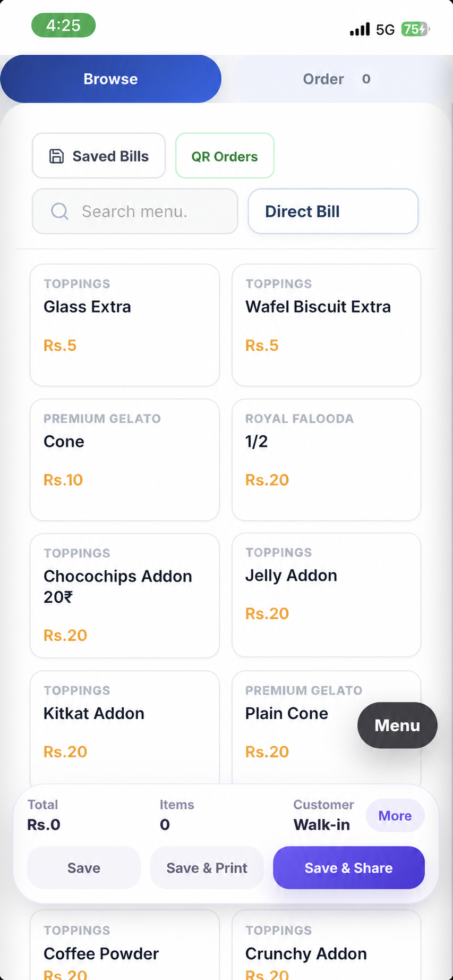Focus the Search menu field
453x980 pixels.
135,212
